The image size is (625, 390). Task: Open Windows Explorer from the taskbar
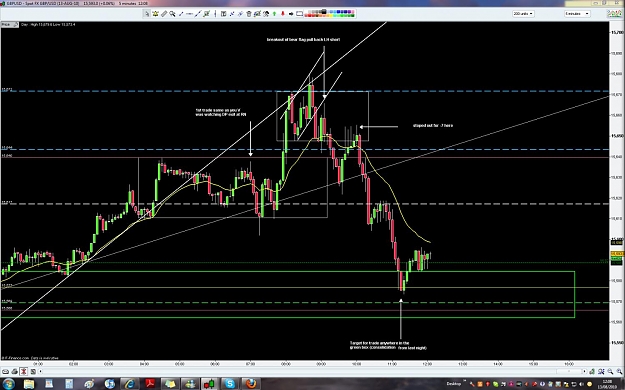[29, 384]
